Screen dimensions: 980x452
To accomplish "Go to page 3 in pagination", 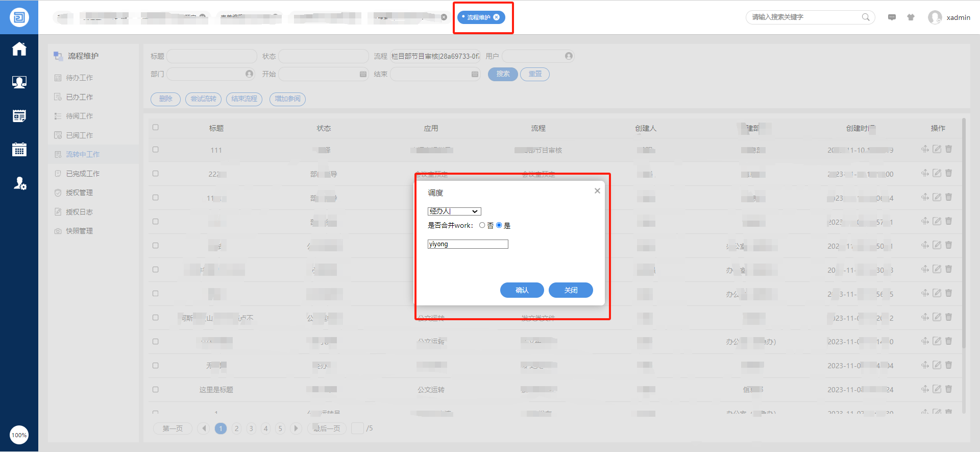I will 251,429.
